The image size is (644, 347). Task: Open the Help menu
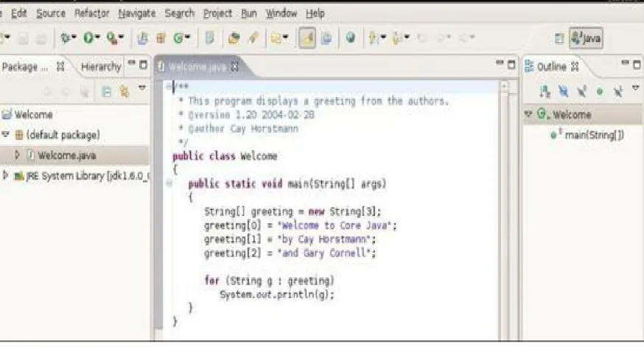pyautogui.click(x=315, y=13)
